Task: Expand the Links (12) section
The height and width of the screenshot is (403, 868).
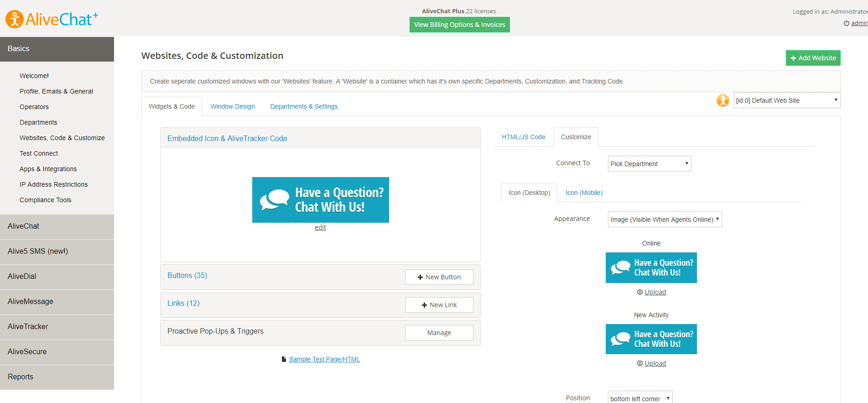Action: [183, 303]
